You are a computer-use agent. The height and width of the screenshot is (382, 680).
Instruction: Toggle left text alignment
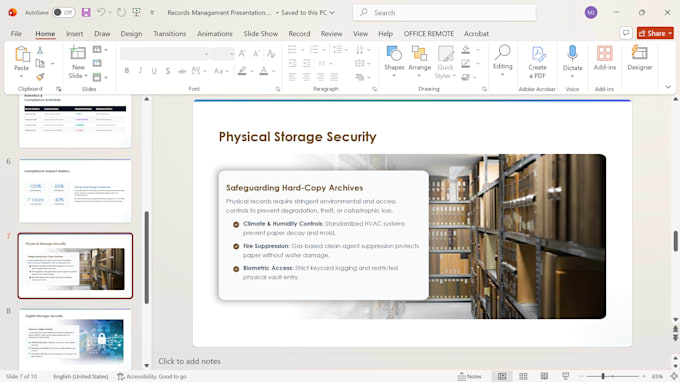coord(292,77)
